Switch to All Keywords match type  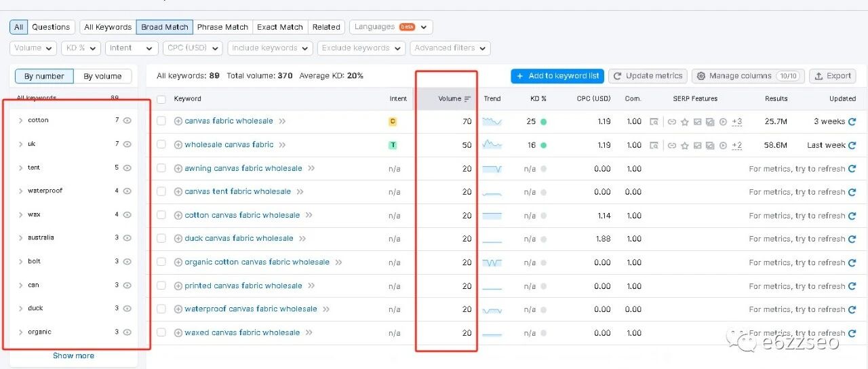click(x=108, y=27)
